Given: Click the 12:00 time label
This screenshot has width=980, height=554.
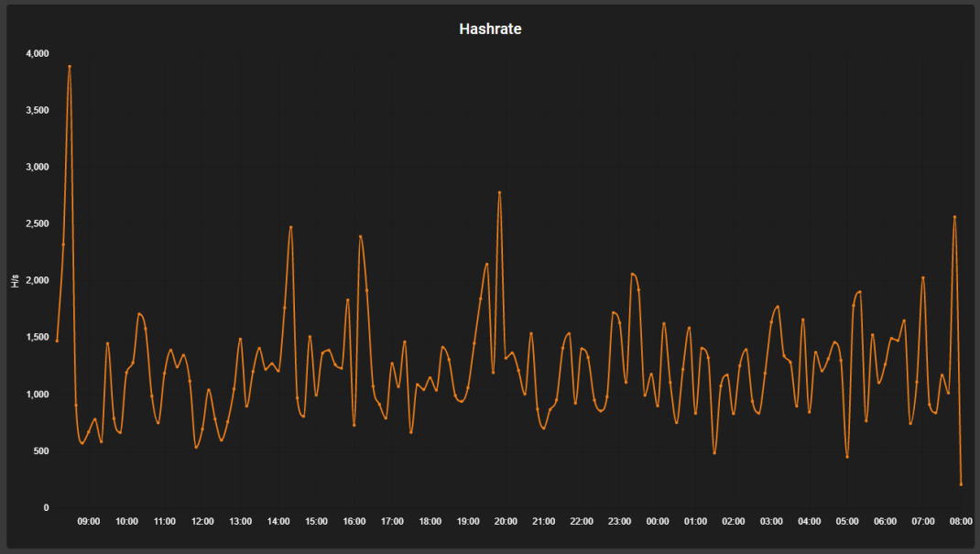Looking at the screenshot, I should coord(202,522).
